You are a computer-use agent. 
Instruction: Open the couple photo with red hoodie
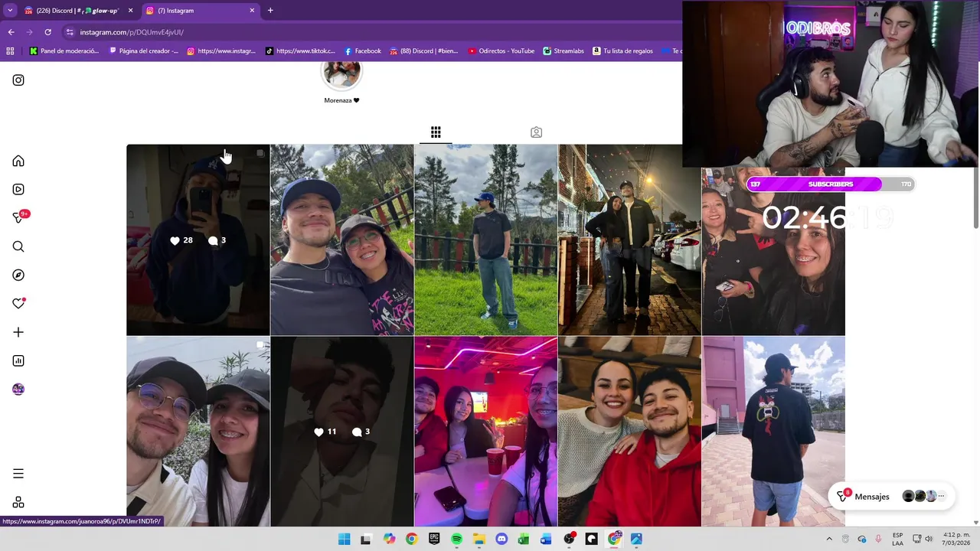click(629, 432)
